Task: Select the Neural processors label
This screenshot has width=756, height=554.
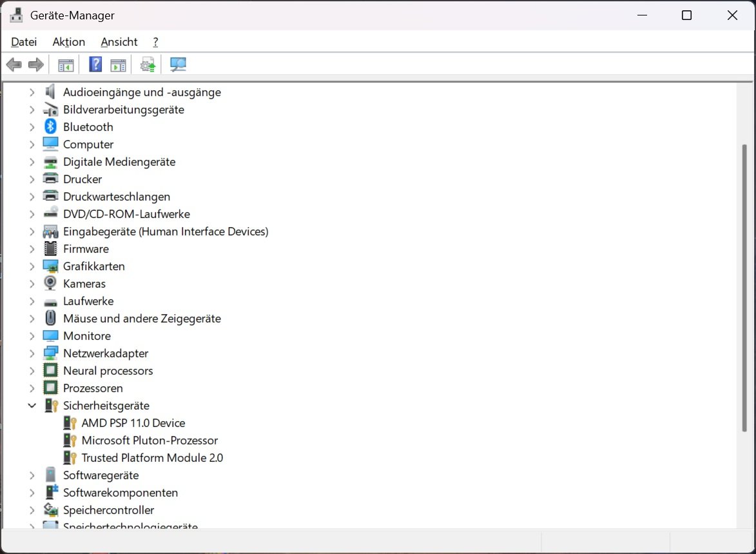Action: click(x=108, y=371)
